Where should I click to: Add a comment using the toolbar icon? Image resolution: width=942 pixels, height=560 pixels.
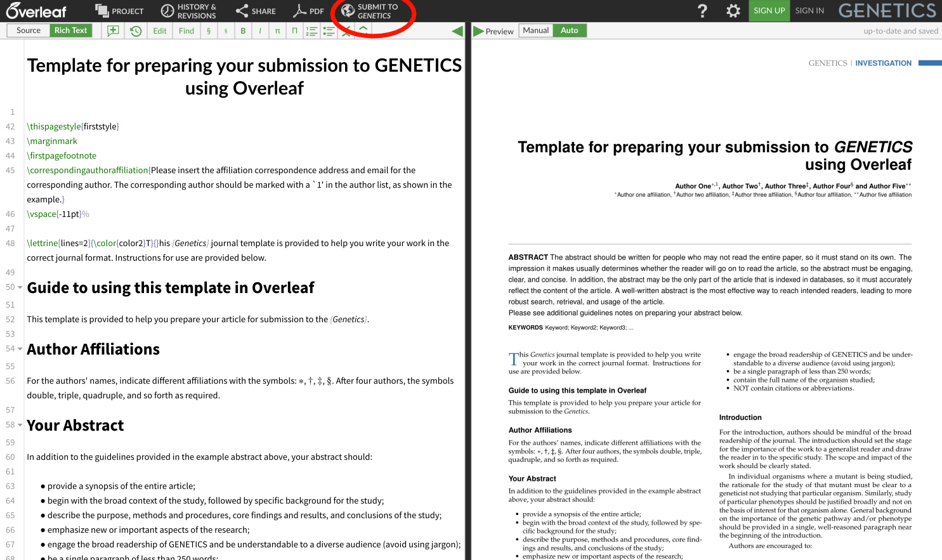point(113,30)
